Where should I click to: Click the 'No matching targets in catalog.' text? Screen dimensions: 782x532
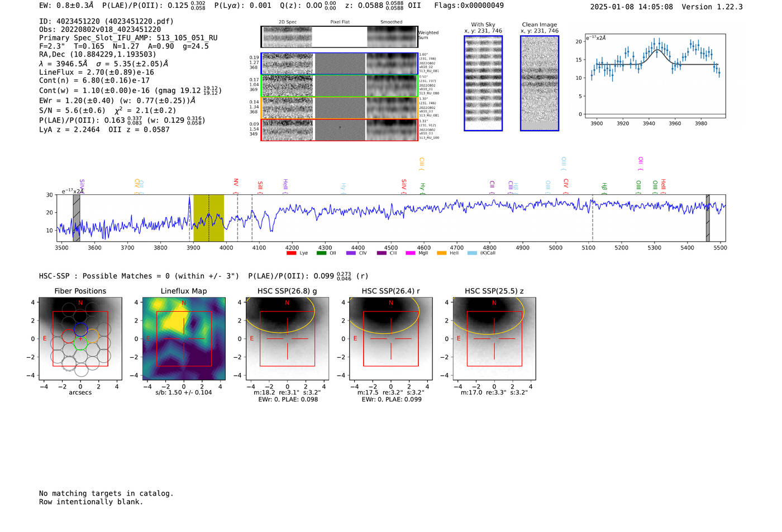pyautogui.click(x=106, y=493)
